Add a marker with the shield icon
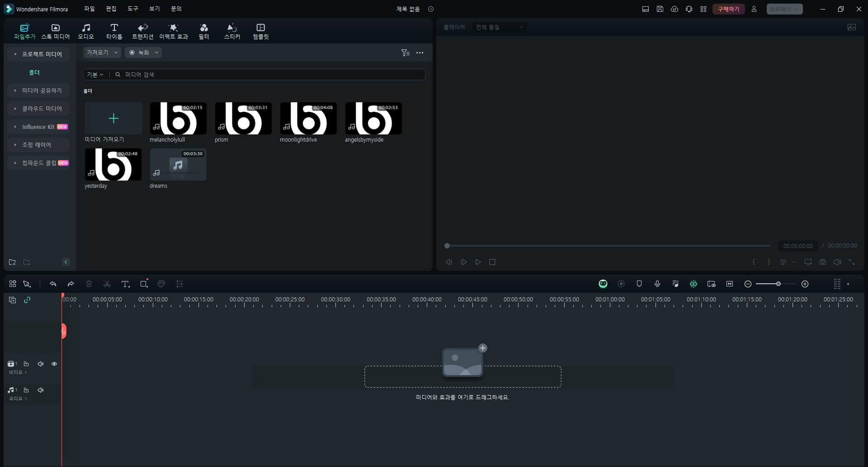The image size is (868, 467). (639, 284)
